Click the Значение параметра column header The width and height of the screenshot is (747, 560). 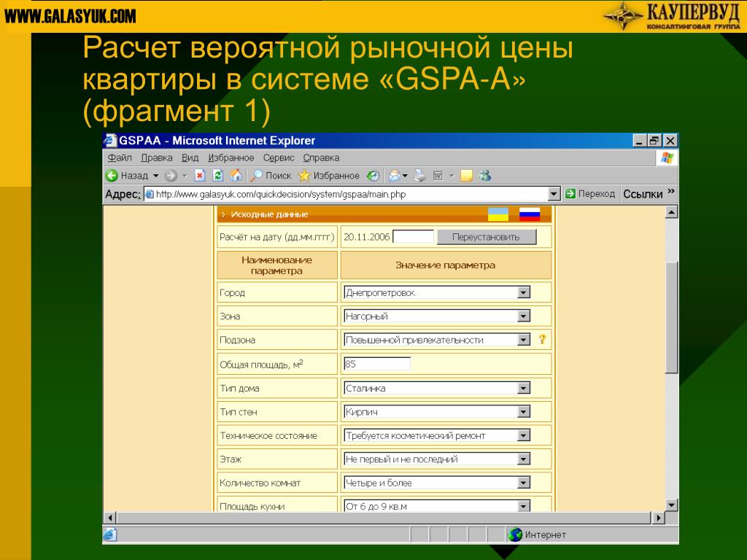[x=446, y=265]
